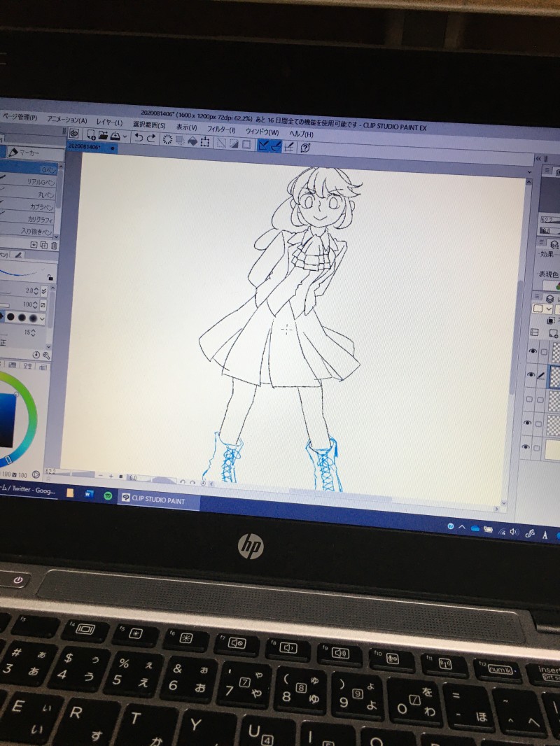Viewport: 560px width, 746px height.
Task: Hide the selected pencil-marked layer eye
Action: point(531,374)
